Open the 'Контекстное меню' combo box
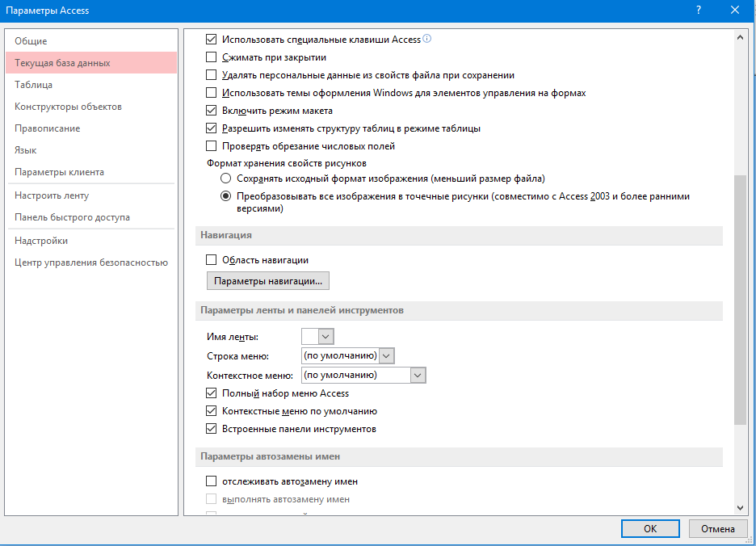Viewport: 756px width, 546px height. pyautogui.click(x=418, y=376)
